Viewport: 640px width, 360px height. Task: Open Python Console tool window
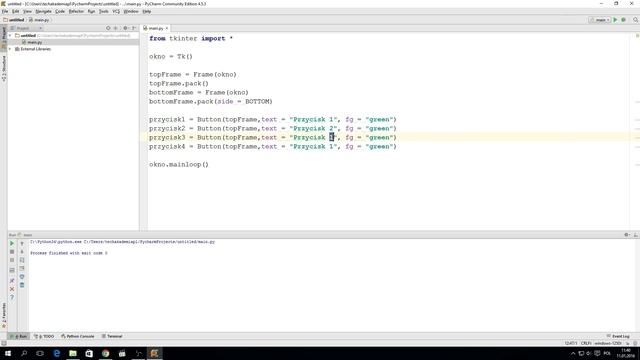78,336
